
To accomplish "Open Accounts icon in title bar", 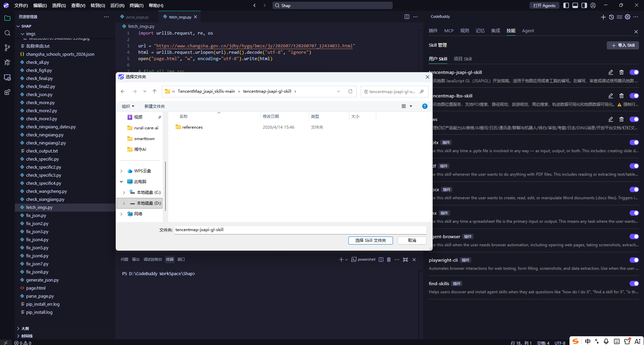I will (593, 5).
